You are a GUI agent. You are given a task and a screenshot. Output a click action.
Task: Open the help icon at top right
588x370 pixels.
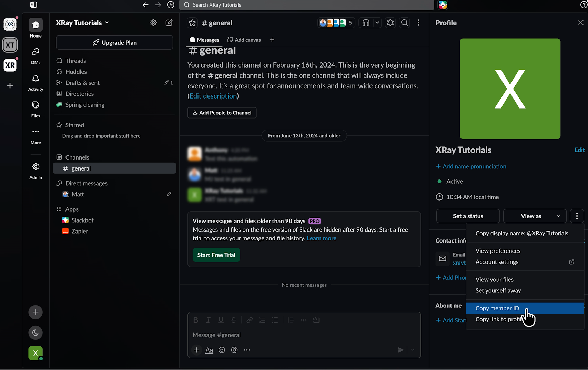coord(584,5)
